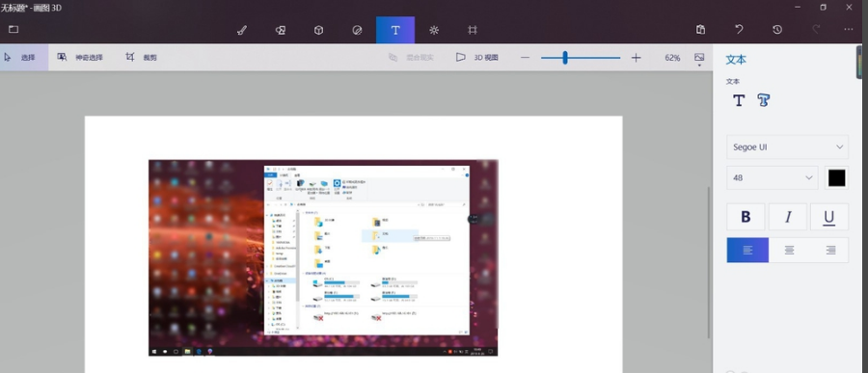Select the Brushes tool
The height and width of the screenshot is (373, 868).
coord(242,31)
